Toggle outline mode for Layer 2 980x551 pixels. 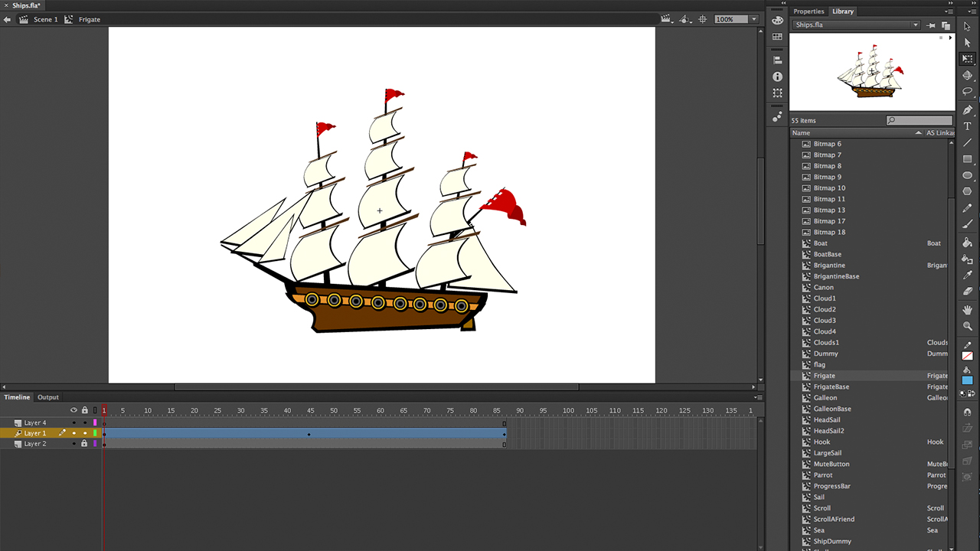[95, 444]
